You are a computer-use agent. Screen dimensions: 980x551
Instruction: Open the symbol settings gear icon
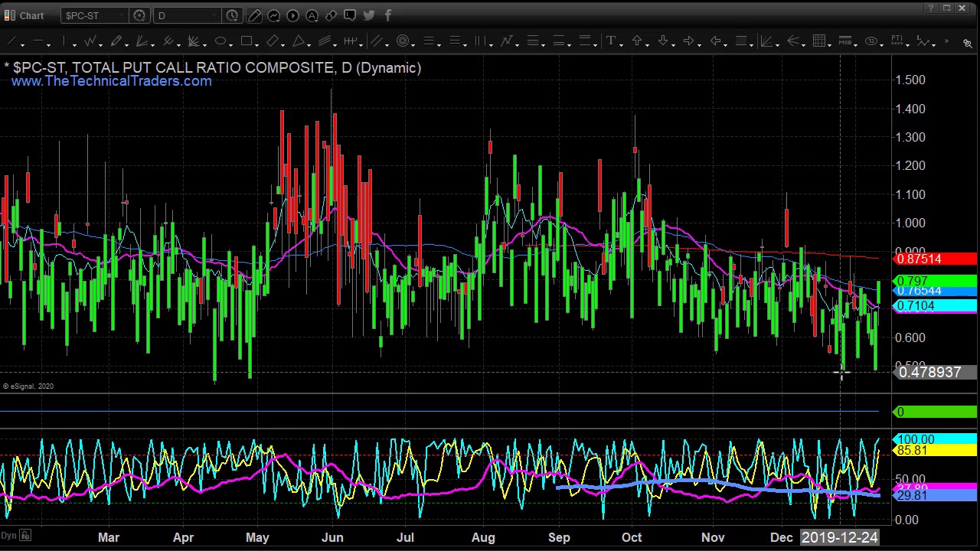(x=139, y=15)
